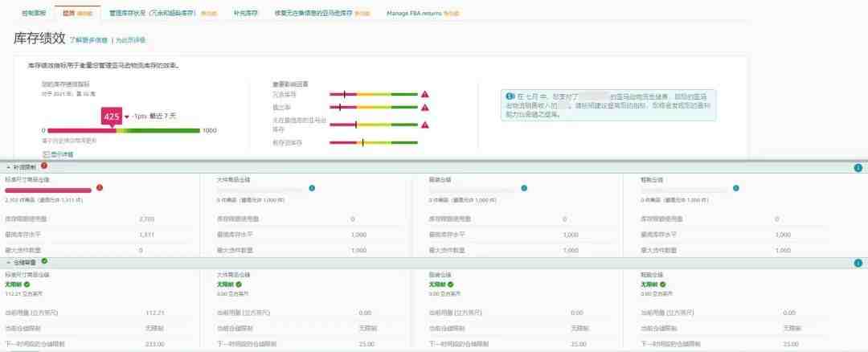This screenshot has height=352, width=868.
Task: Click the 售出率 factor gauge bar
Action: coord(374,108)
